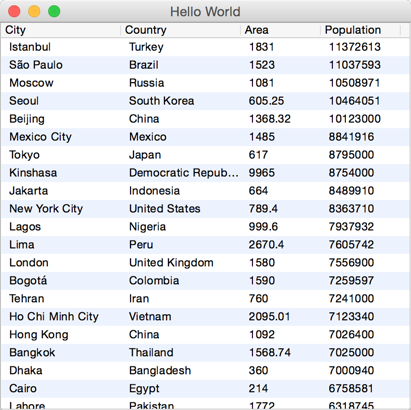Click the Beijing city cell
Screen dimensions: 411x410
(27, 119)
